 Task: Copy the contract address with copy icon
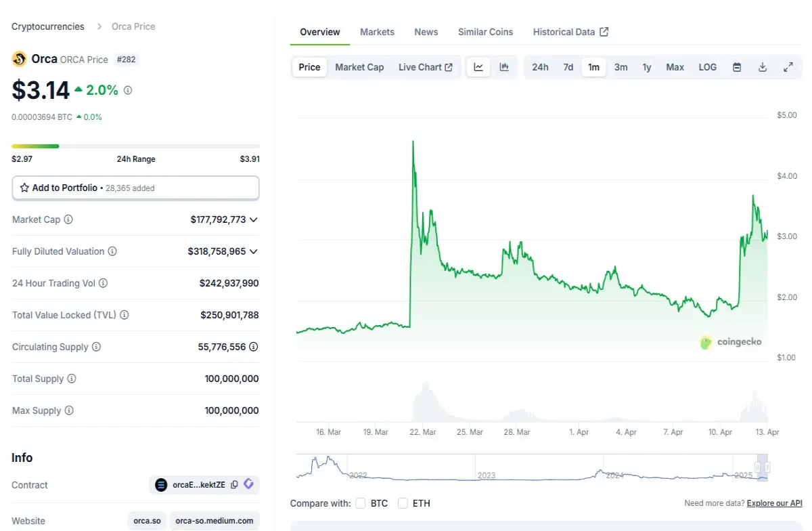[x=234, y=484]
